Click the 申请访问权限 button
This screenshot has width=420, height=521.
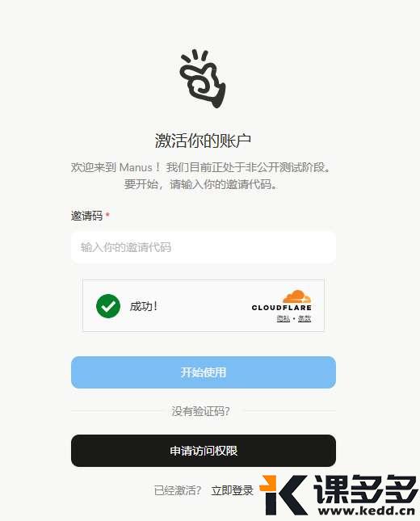pyautogui.click(x=204, y=451)
